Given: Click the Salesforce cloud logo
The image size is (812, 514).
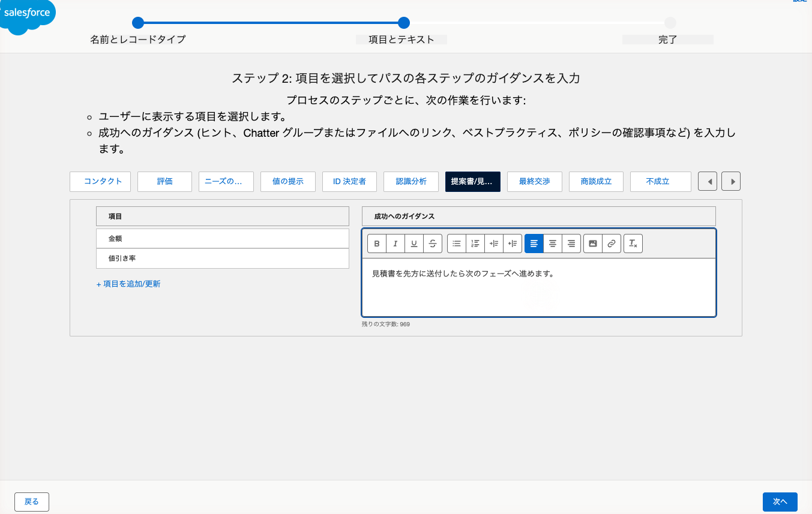Looking at the screenshot, I should point(27,16).
